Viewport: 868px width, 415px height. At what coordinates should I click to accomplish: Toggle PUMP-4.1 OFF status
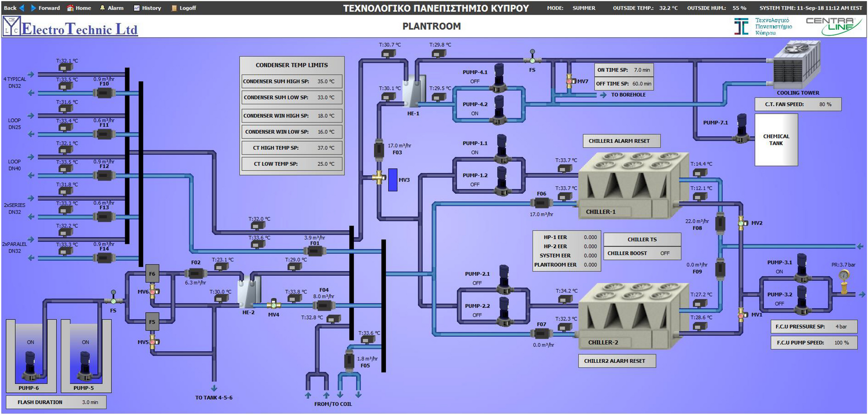click(474, 82)
